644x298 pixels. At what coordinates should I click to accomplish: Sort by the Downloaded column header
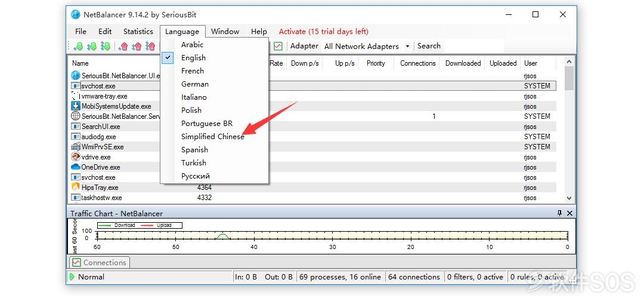[x=463, y=63]
